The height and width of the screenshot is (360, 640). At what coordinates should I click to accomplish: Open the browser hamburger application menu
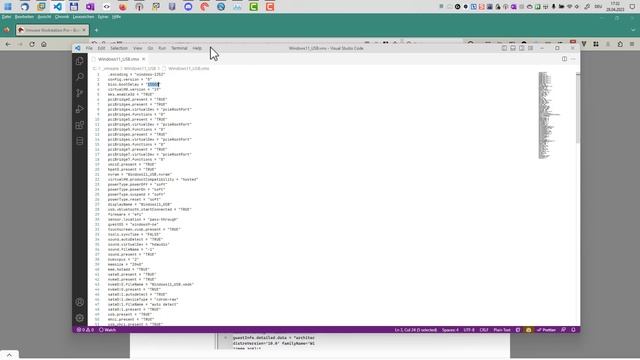(632, 44)
